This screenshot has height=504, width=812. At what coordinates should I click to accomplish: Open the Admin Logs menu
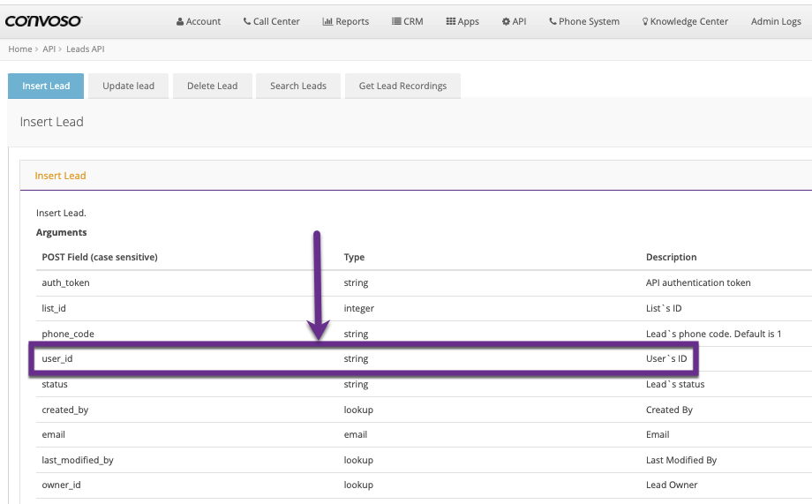point(775,21)
